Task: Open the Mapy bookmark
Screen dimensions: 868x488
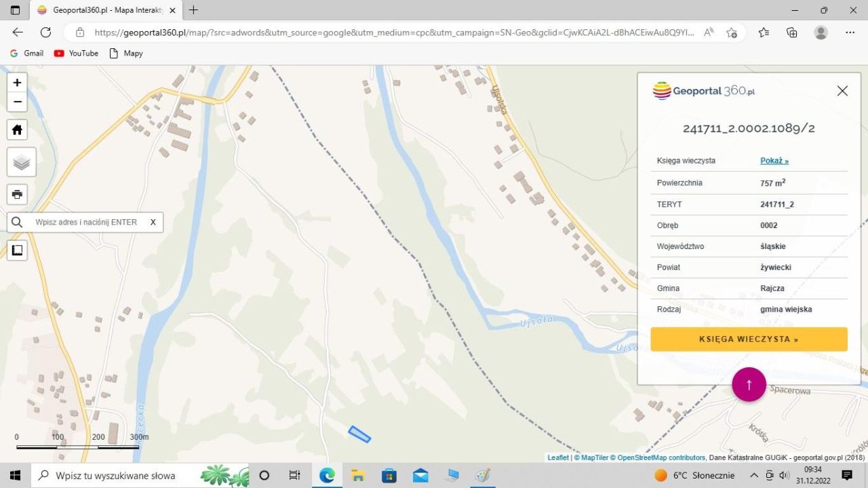Action: [x=126, y=53]
